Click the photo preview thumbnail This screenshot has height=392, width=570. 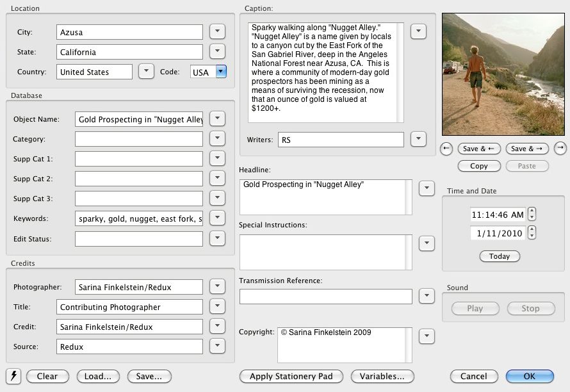coord(503,74)
